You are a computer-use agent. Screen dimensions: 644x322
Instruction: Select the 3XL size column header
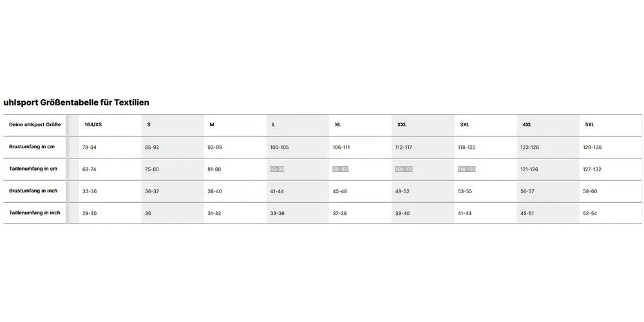pyautogui.click(x=464, y=124)
